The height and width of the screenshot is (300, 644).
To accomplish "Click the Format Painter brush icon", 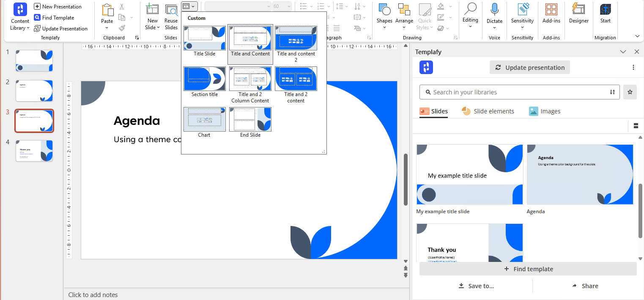I will coord(122,28).
